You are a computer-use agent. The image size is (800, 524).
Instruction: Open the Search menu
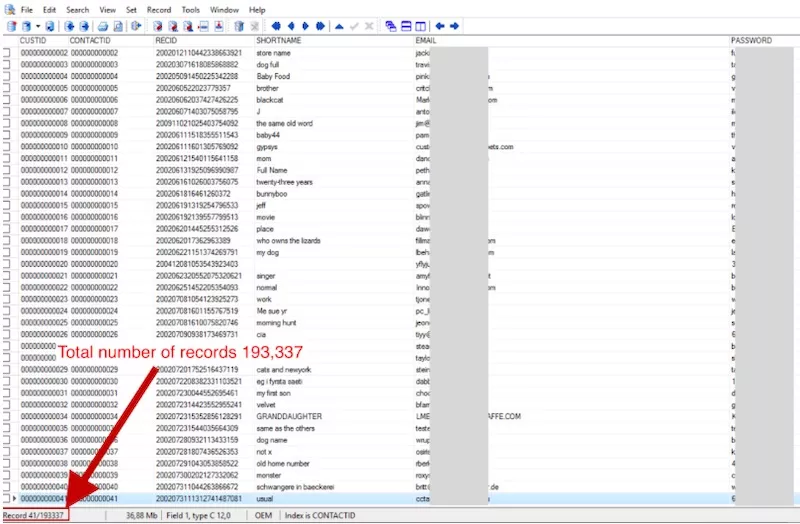[78, 10]
